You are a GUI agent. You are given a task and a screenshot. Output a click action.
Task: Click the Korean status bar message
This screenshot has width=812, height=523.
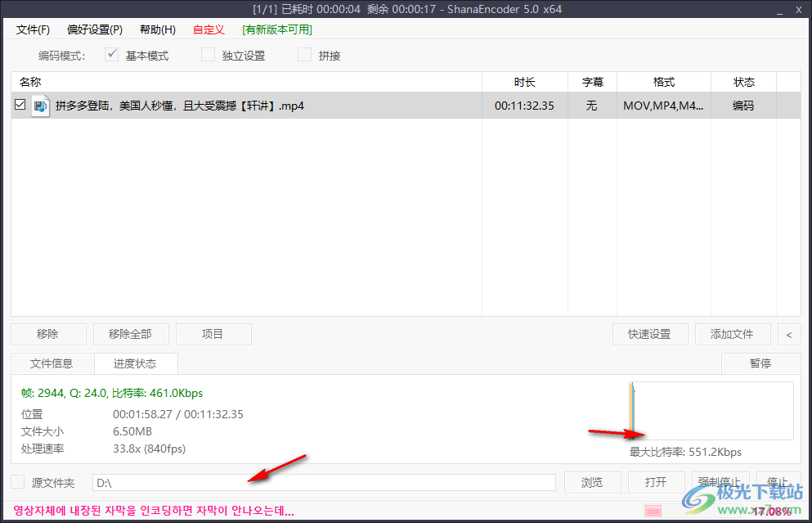tap(154, 511)
